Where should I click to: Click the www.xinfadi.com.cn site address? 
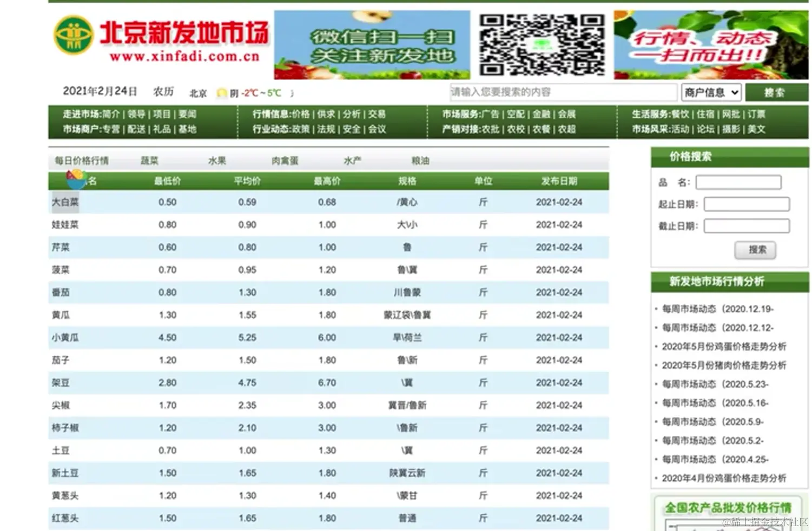coord(185,56)
